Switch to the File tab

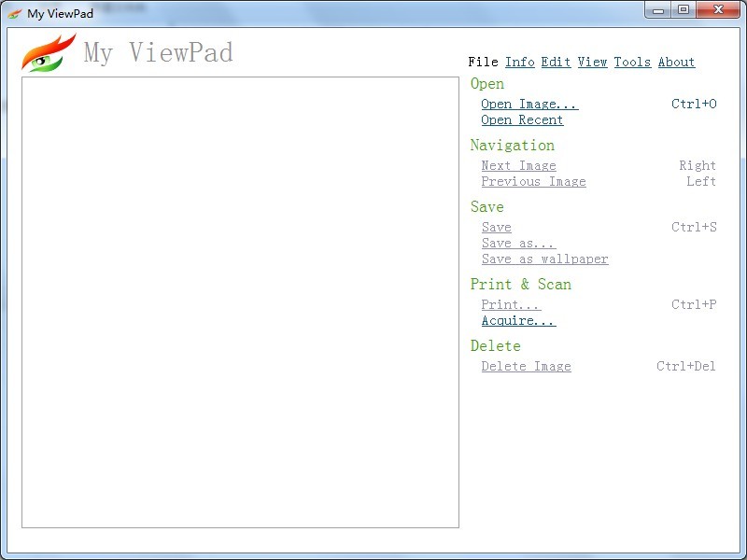tap(483, 62)
